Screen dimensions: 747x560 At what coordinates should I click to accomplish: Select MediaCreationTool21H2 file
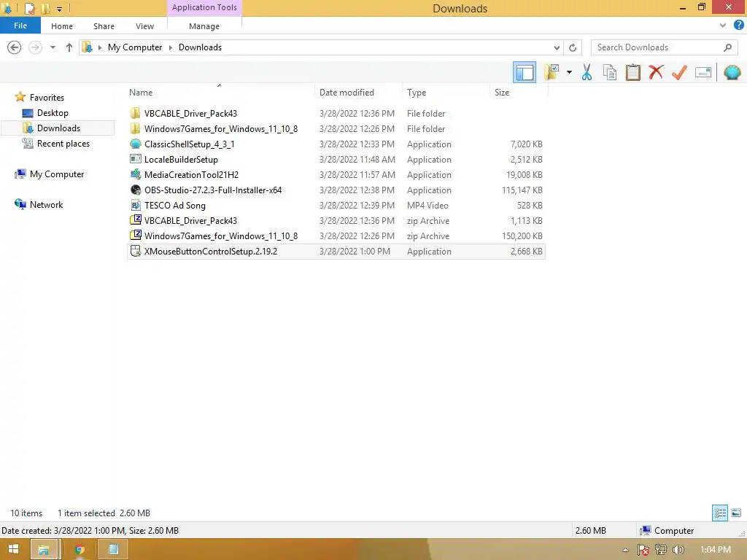pos(336,175)
